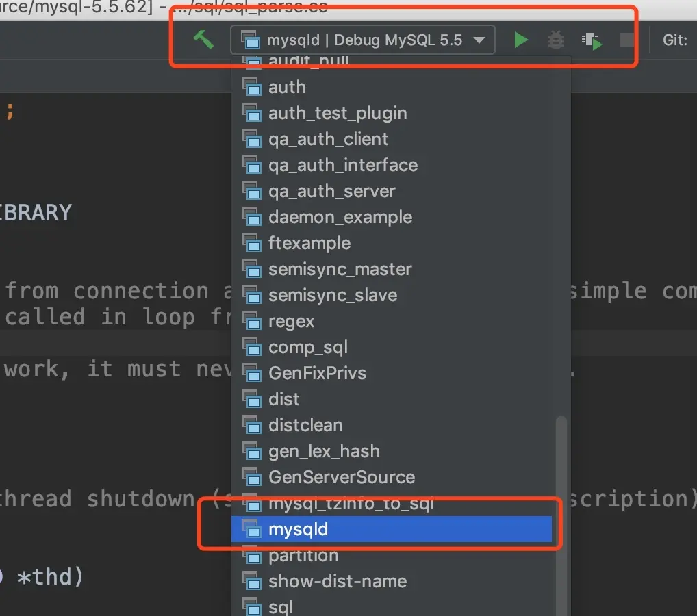Click the green hammer Build icon
The width and height of the screenshot is (697, 616).
click(203, 40)
